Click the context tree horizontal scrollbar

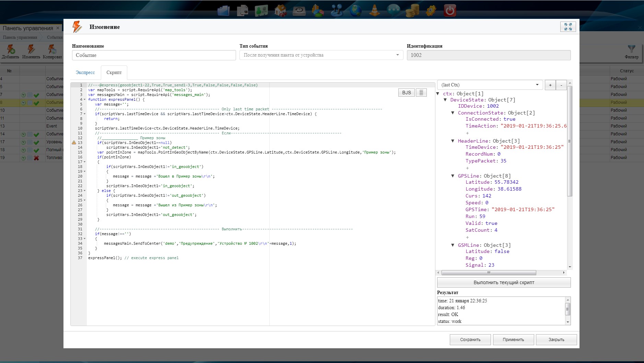pos(489,273)
